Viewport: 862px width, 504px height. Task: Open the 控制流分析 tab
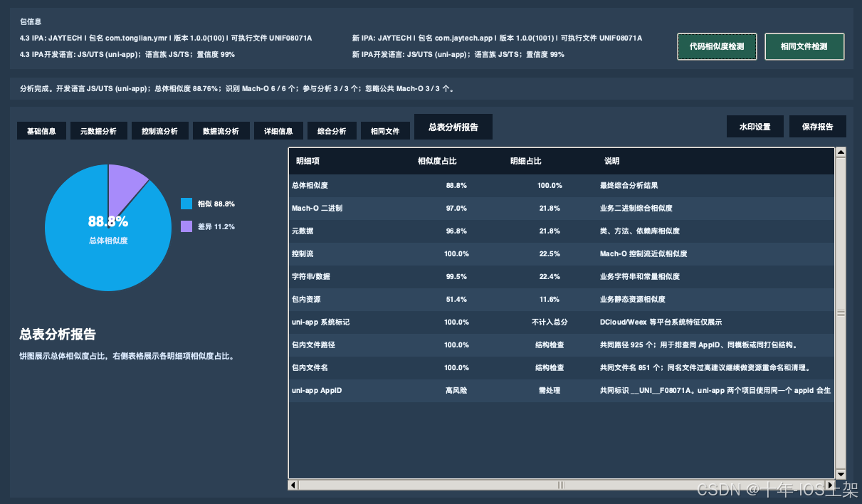click(159, 131)
